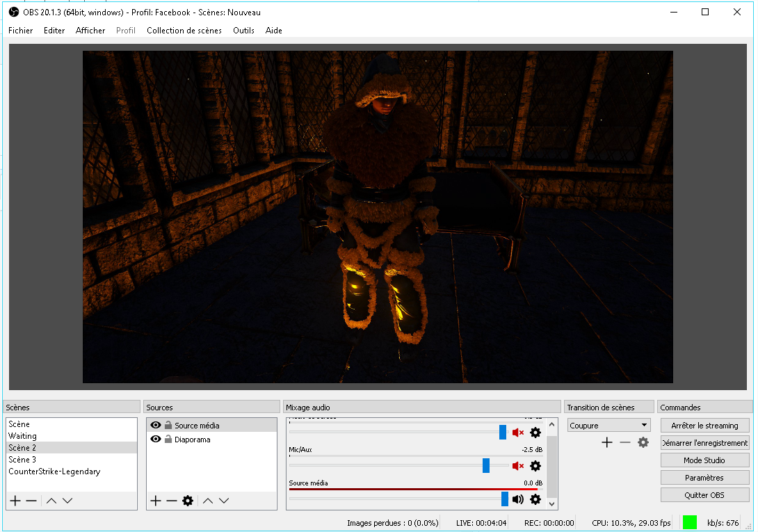Add a scene transition with plus icon
Image resolution: width=758 pixels, height=532 pixels.
pos(607,442)
